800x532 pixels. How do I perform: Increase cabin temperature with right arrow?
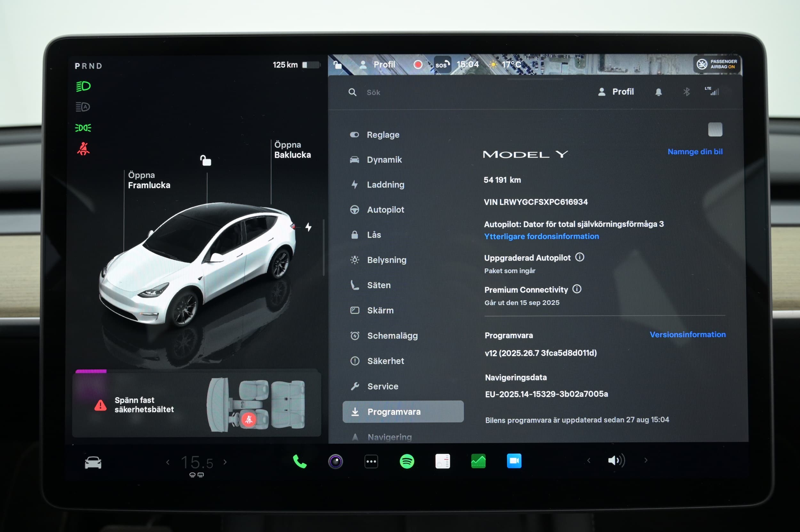[225, 462]
